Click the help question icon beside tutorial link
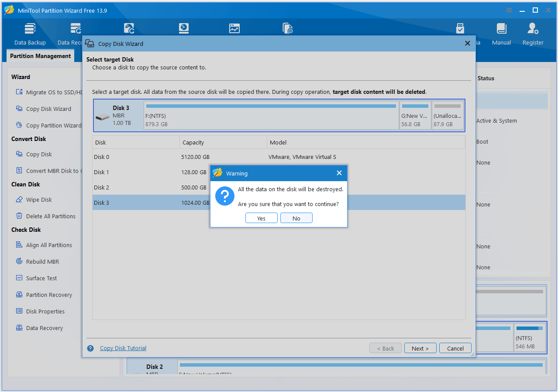Viewport: 558px width, 392px height. 90,348
